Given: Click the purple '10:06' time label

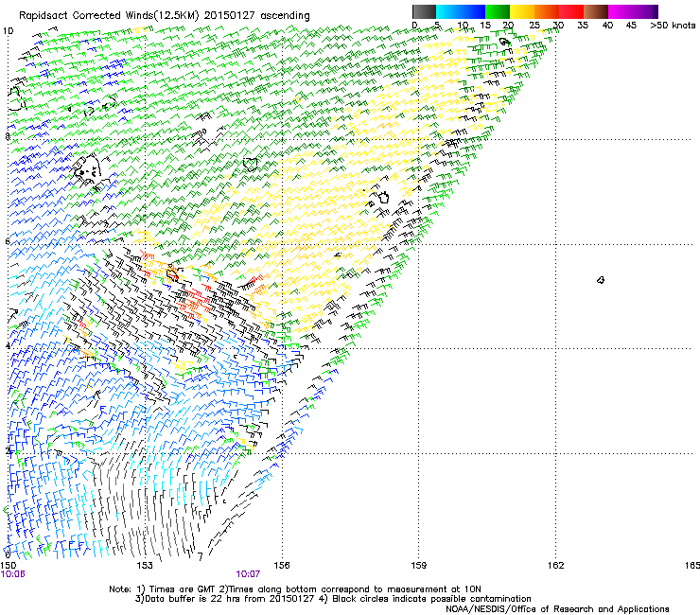Looking at the screenshot, I should 12,574.
